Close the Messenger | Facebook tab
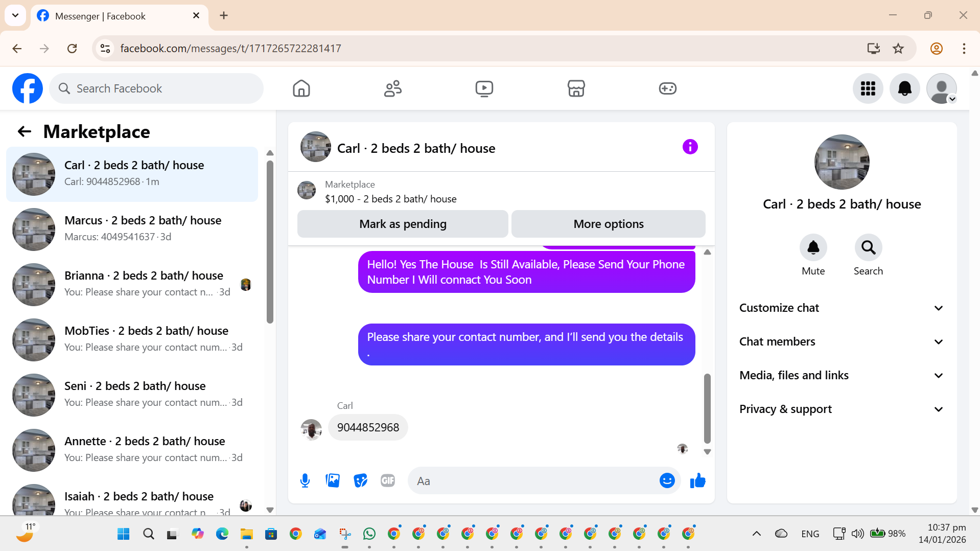 pos(196,15)
